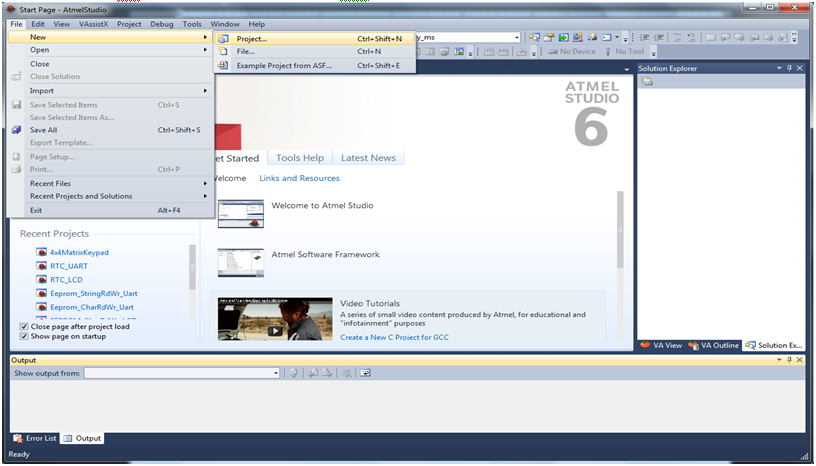Click the Exit menu entry
The image size is (816, 466).
coord(110,210)
